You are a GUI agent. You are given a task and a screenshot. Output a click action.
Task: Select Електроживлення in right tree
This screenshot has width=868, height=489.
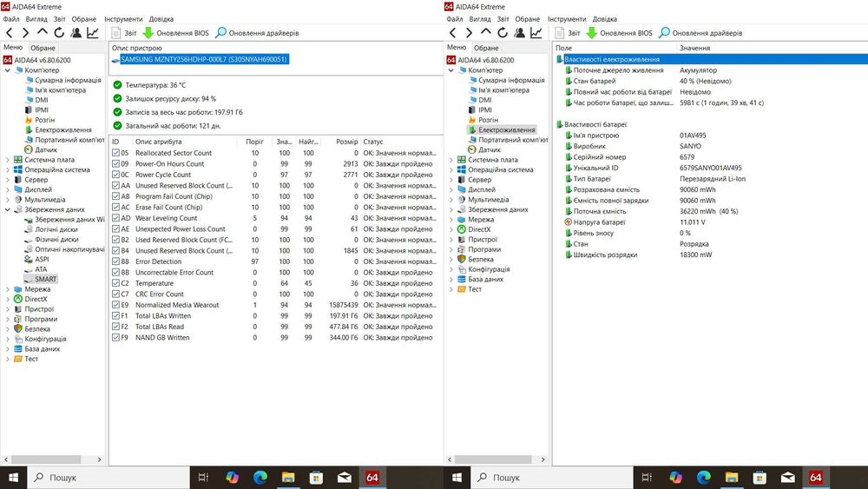[x=507, y=129]
